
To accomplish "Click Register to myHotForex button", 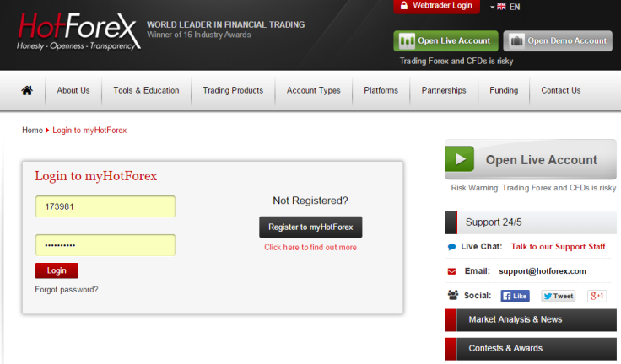I will [x=310, y=227].
